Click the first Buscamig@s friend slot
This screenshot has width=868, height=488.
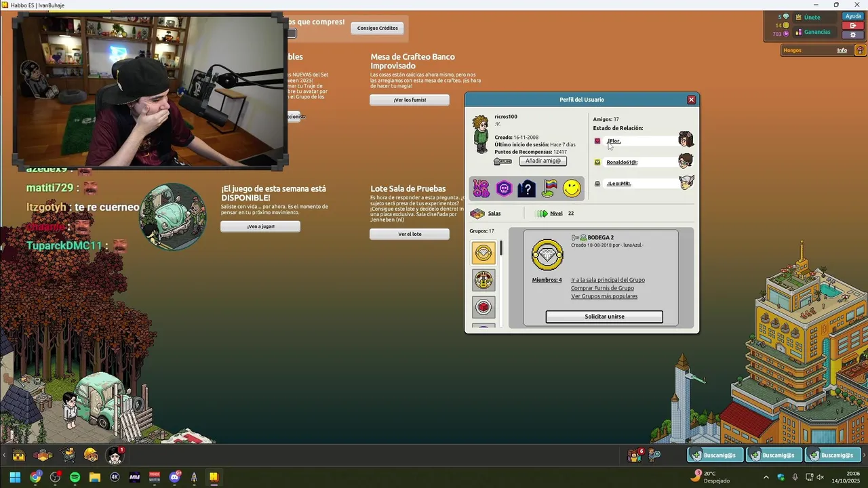(715, 455)
